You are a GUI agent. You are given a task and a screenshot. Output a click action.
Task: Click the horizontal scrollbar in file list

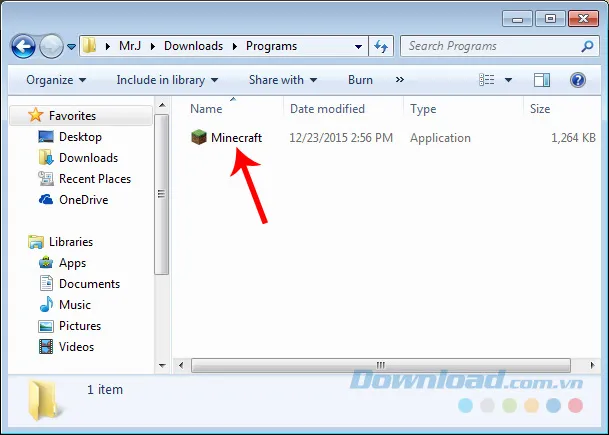[x=380, y=365]
